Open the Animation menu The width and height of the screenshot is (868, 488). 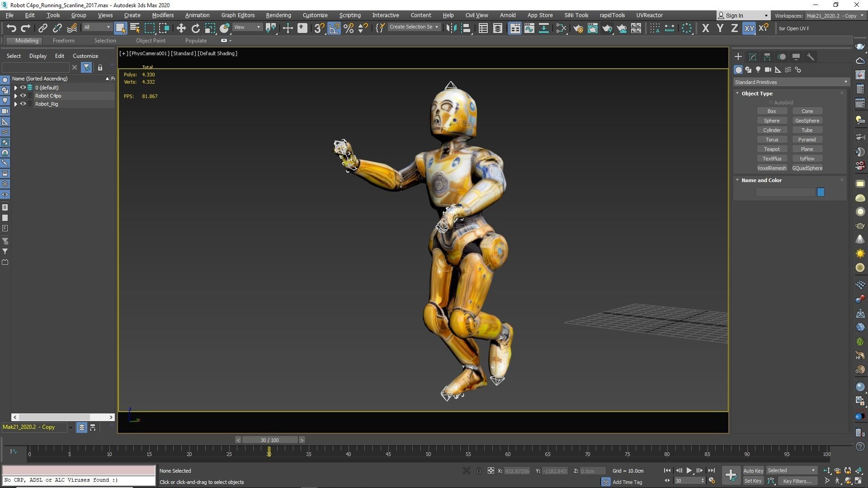[x=197, y=15]
